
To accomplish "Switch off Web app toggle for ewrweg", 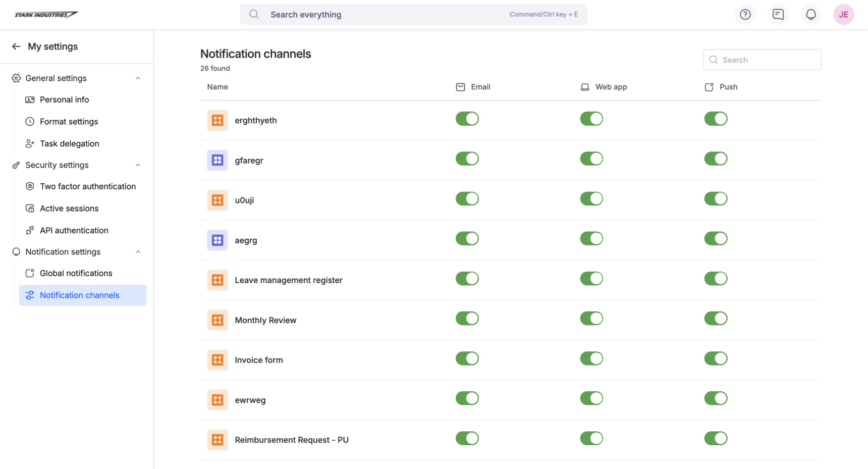I will tap(591, 398).
